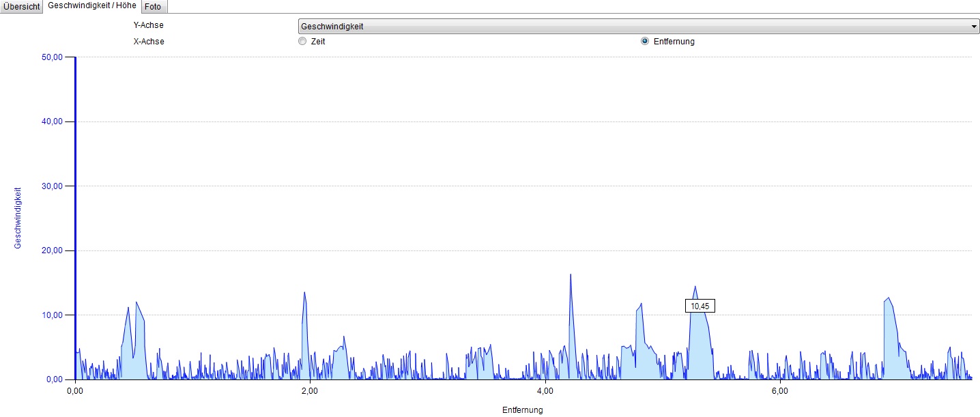Switch to the Übersicht tab
980x417 pixels.
22,6
